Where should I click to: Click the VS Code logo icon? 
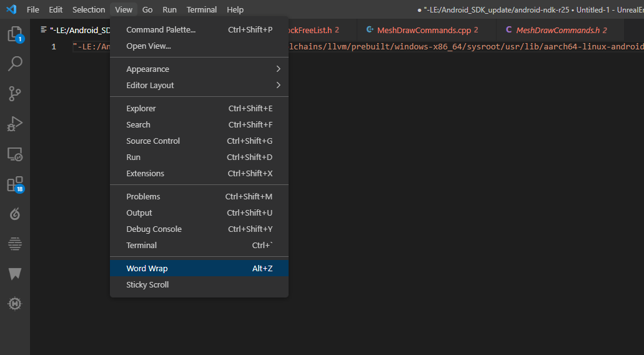point(11,9)
